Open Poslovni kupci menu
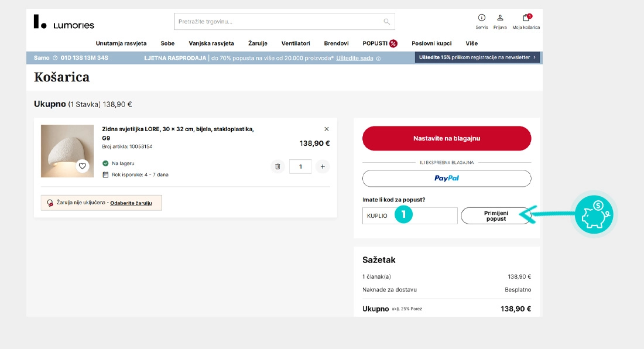This screenshot has height=349, width=644. [x=431, y=43]
